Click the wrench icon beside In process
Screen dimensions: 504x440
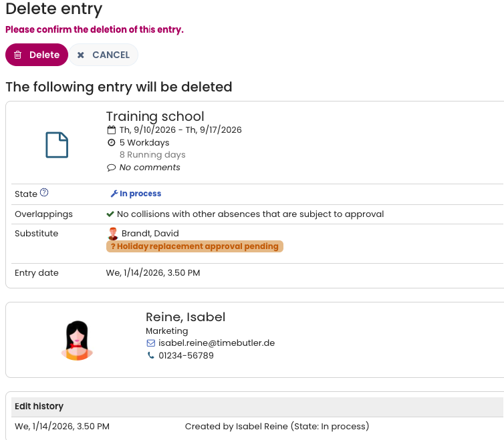coord(114,194)
